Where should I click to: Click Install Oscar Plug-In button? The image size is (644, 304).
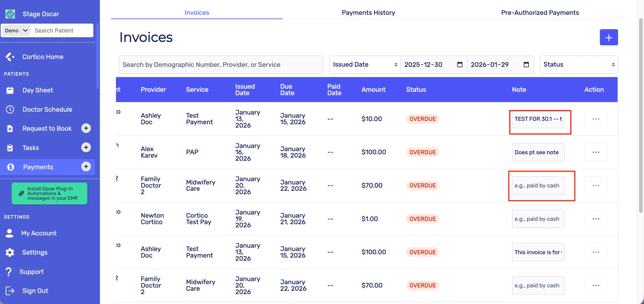49,194
